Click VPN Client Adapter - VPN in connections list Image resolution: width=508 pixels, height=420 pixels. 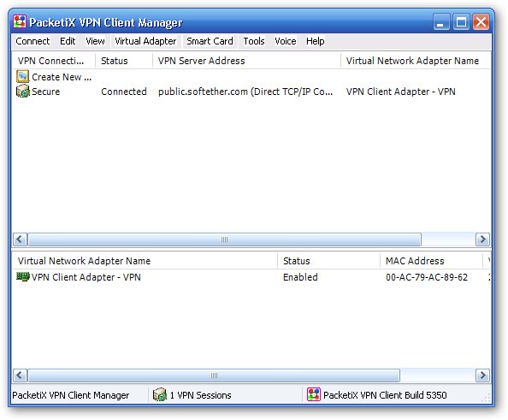(401, 92)
